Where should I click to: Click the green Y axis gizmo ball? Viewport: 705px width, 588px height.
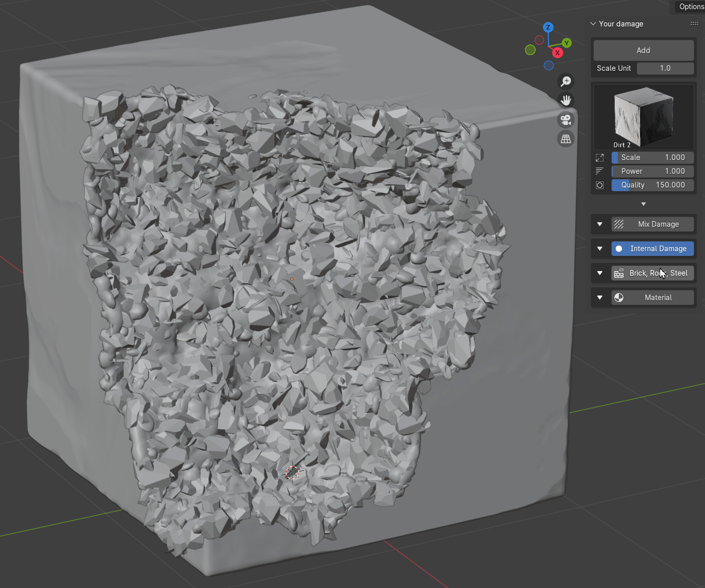point(566,43)
